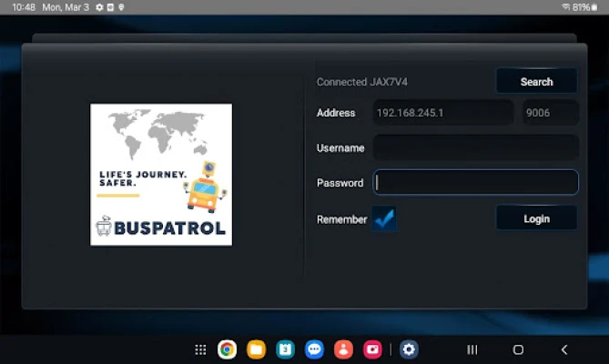Click the "Password" label
This screenshot has height=364, width=609.
[340, 183]
